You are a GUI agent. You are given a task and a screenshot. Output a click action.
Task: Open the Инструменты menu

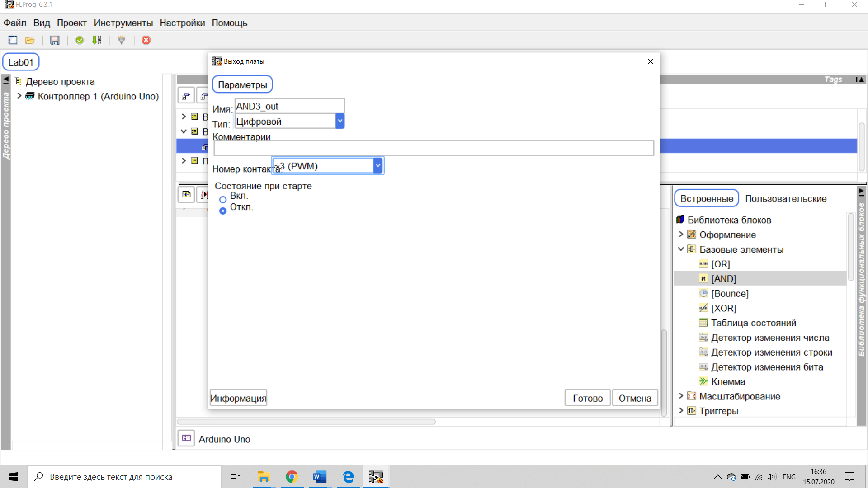(123, 23)
